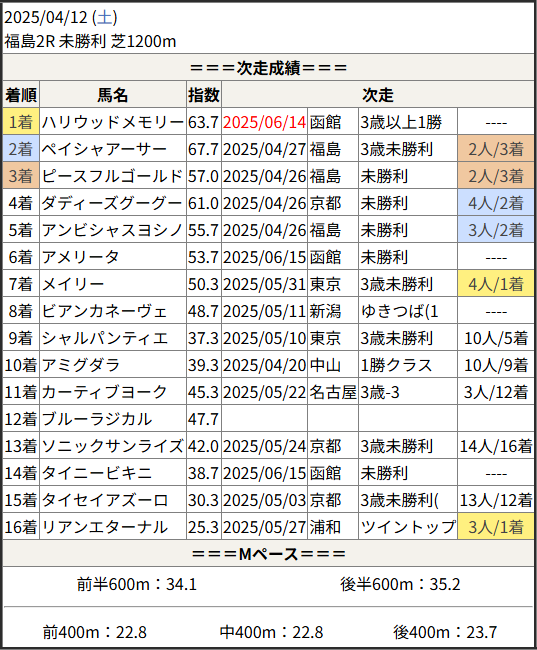Click horse name ハリウッドメモリー
This screenshot has height=650, width=537.
[113, 122]
